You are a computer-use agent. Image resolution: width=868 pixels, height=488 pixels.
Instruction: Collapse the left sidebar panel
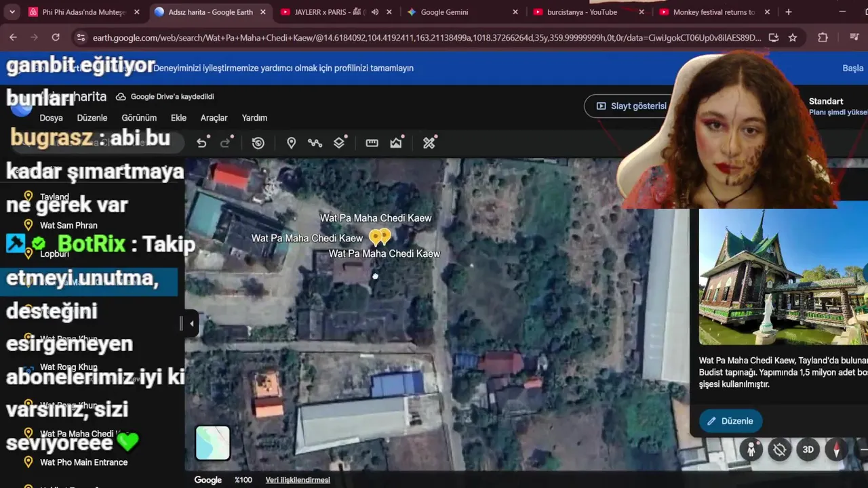(192, 323)
